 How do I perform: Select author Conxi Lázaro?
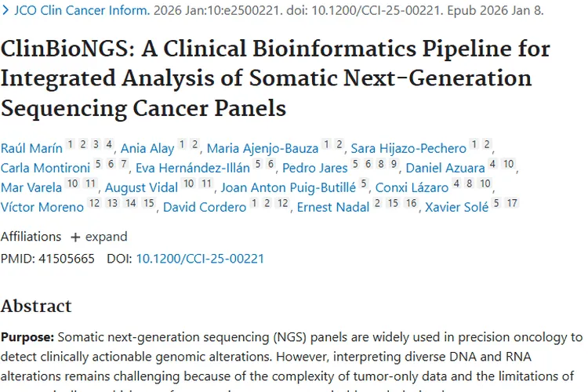pyautogui.click(x=412, y=187)
